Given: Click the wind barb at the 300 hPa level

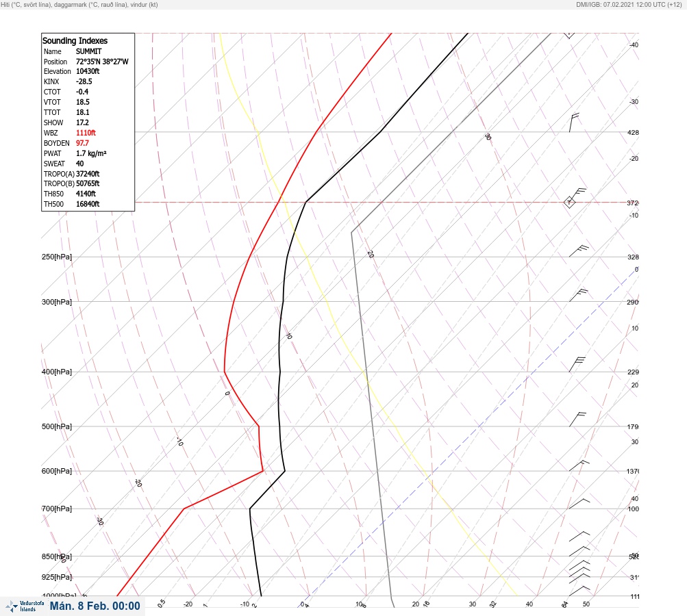Looking at the screenshot, I should [x=578, y=295].
